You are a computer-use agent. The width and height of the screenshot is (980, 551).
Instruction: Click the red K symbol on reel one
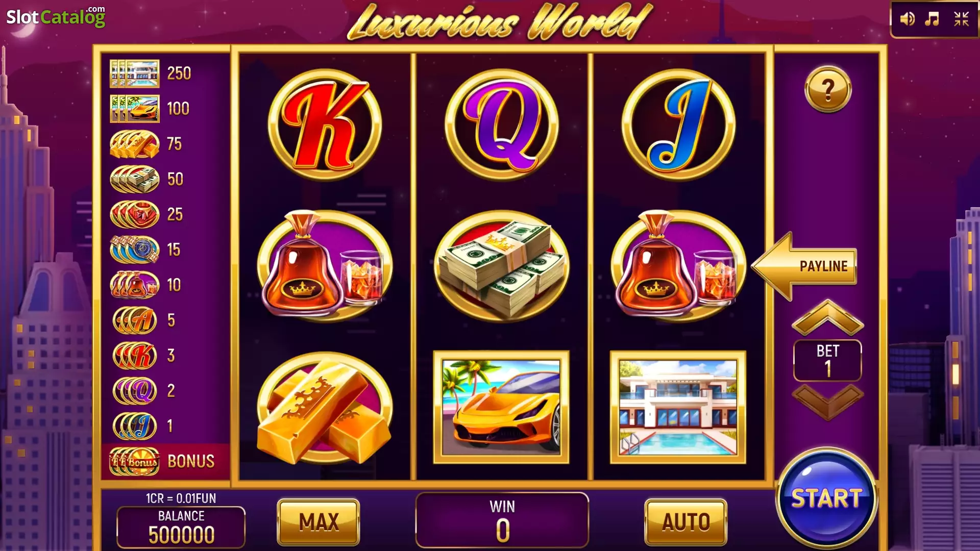[x=325, y=125]
